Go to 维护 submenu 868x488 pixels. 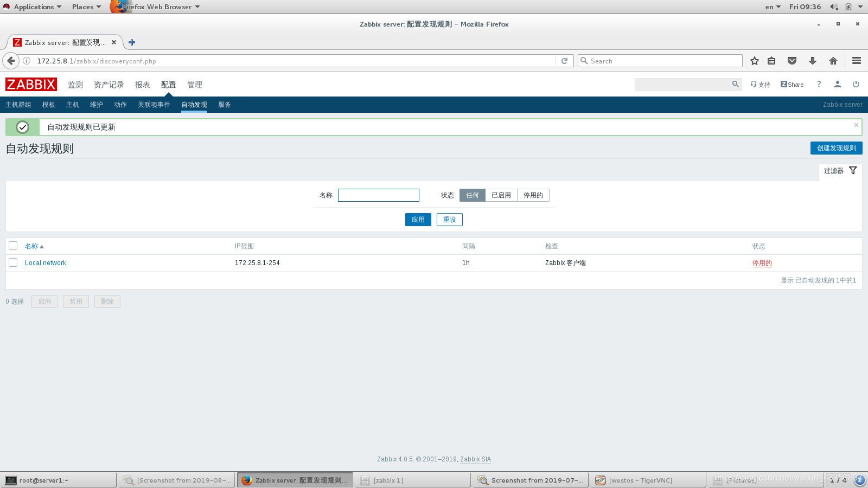[97, 105]
